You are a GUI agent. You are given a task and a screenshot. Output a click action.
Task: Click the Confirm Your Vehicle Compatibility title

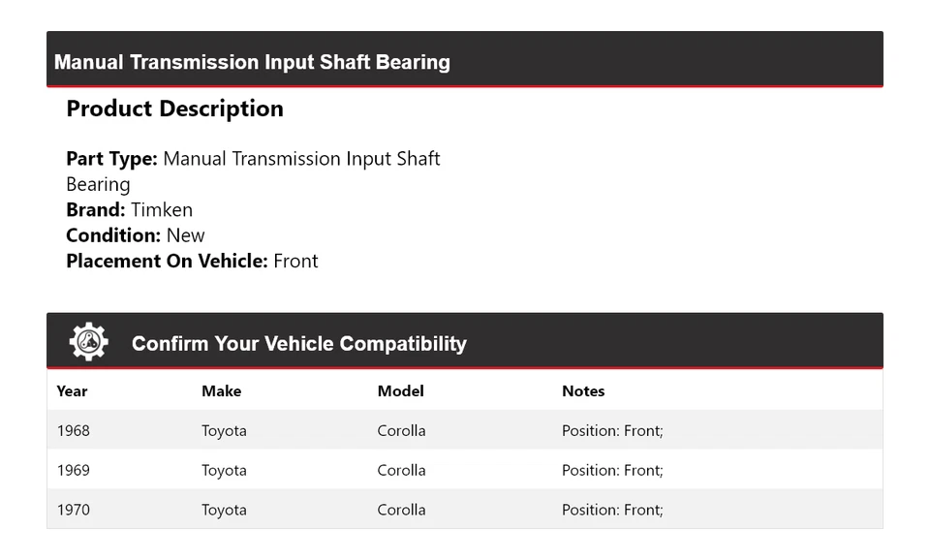(x=298, y=344)
